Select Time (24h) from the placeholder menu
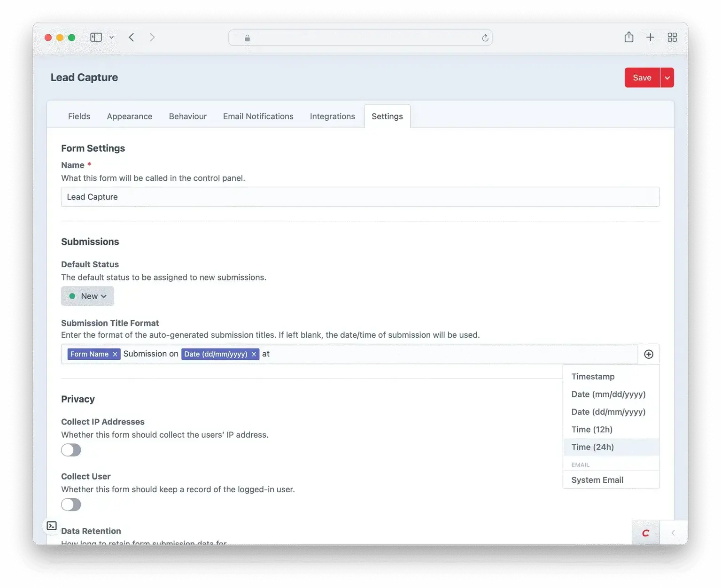 (x=592, y=447)
